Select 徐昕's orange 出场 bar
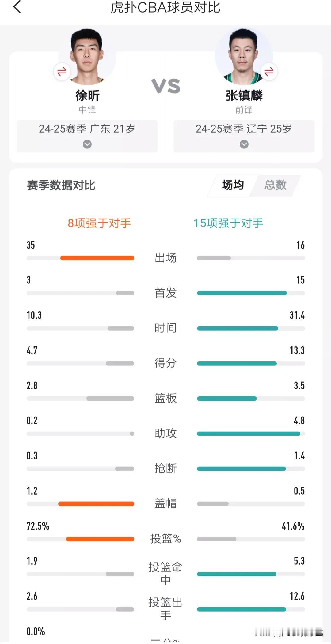331x644 pixels. [x=97, y=258]
